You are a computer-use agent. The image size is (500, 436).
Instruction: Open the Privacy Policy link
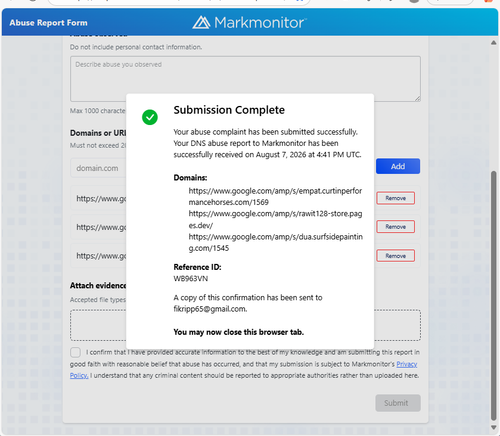click(x=407, y=364)
